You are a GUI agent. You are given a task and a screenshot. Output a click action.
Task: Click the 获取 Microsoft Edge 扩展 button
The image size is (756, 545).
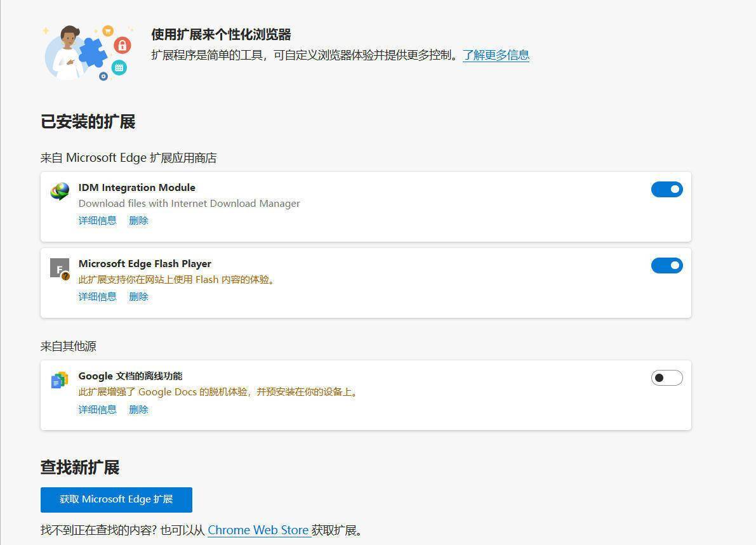(116, 500)
